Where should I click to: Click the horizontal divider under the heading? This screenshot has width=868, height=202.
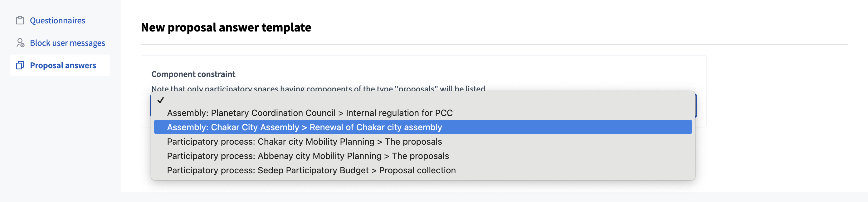coord(494,45)
